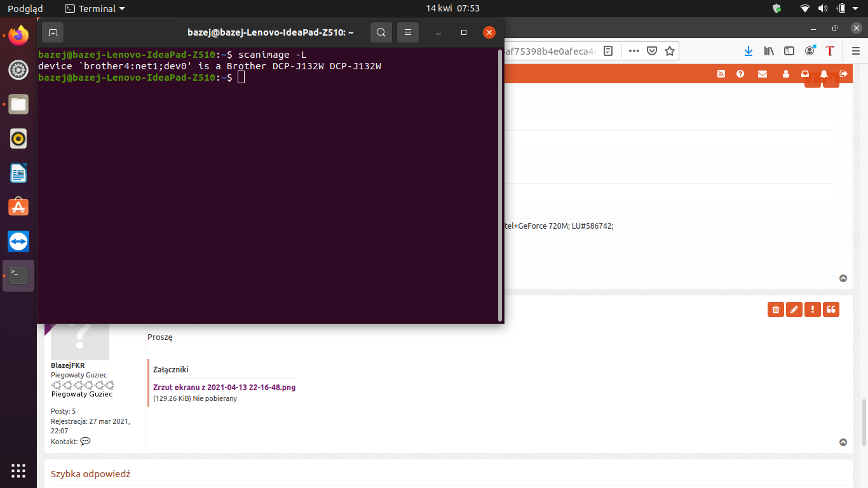The image size is (868, 488).
Task: Report post with exclamation button
Action: pos(812,309)
